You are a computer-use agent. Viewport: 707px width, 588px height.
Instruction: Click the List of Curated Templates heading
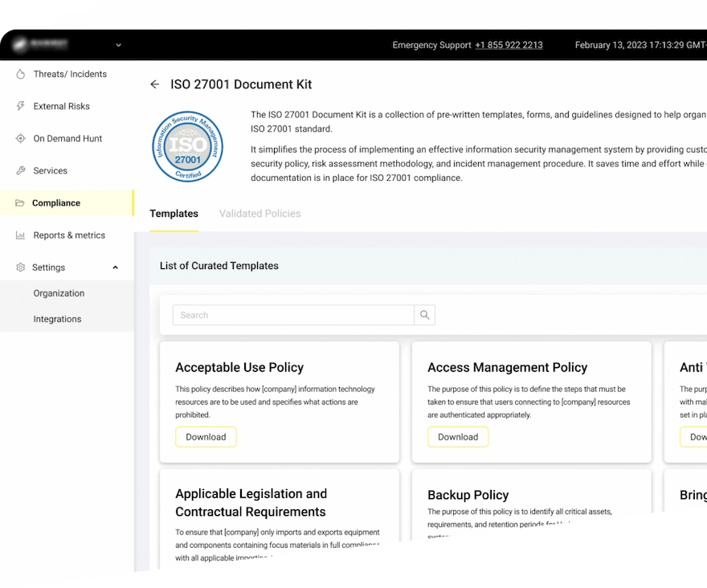click(x=219, y=266)
